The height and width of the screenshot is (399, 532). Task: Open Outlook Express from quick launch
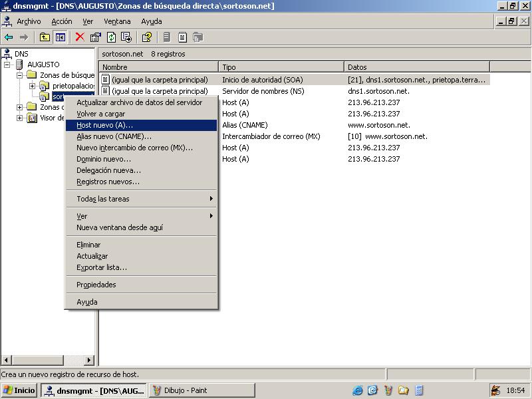pyautogui.click(x=373, y=390)
